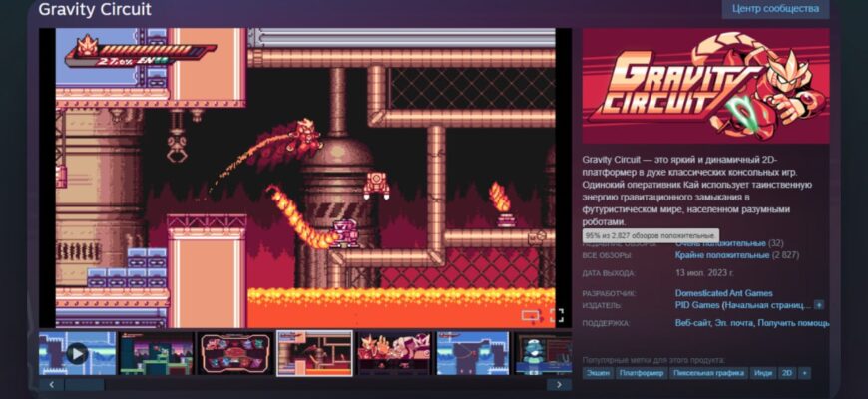Grab the thumbnail strip scrollbar handle
The height and width of the screenshot is (399, 868).
(84, 385)
